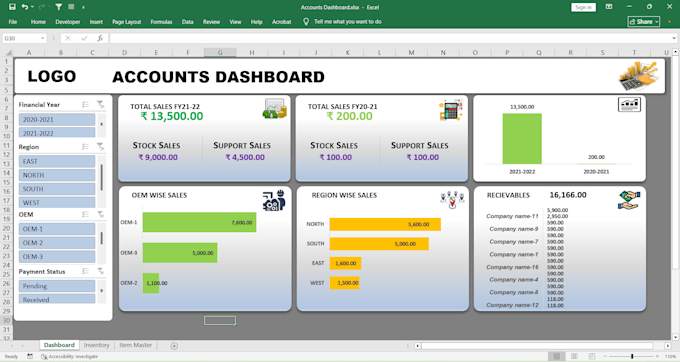680x362 pixels.
Task: Open the Formulas ribbon tab
Action: click(161, 22)
